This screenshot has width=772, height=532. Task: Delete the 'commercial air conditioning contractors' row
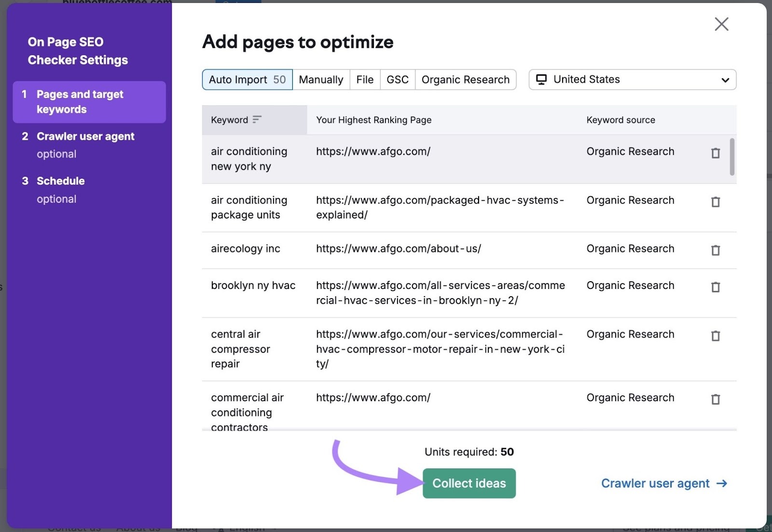[x=715, y=399]
